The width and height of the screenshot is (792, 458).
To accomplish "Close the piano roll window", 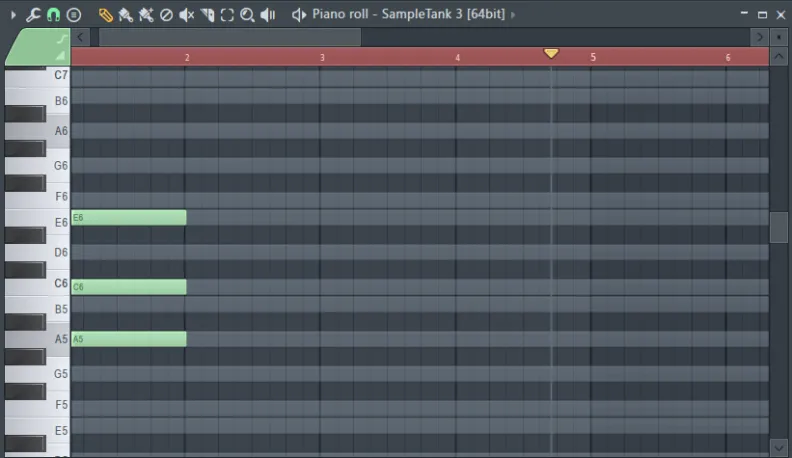I will tap(781, 15).
